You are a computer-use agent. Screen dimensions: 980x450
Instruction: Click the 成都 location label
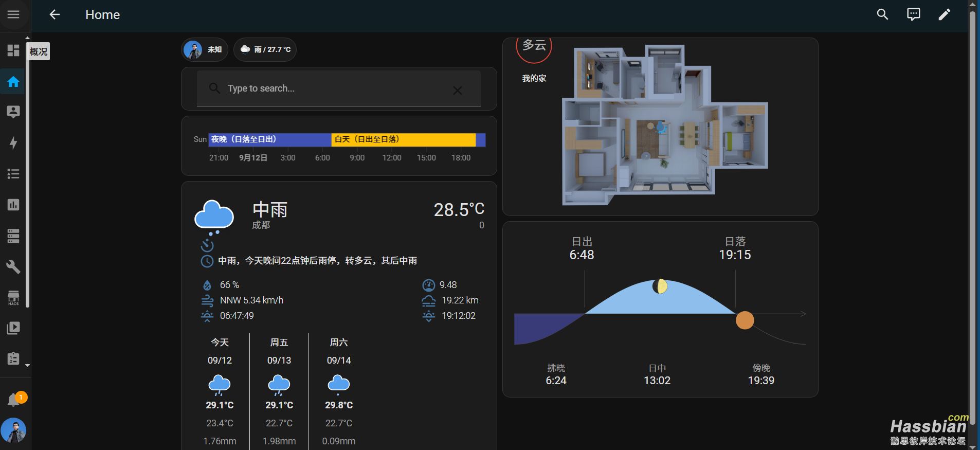(261, 225)
